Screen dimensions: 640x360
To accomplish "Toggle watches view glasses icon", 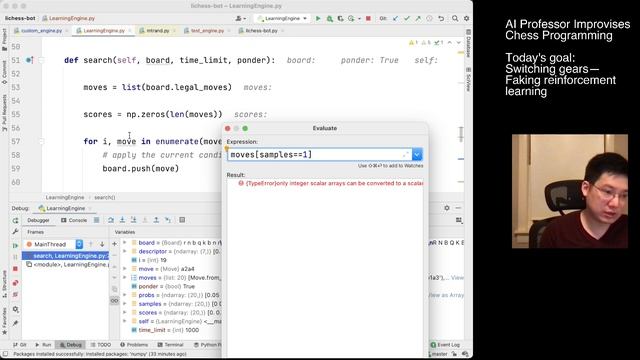I will 114,301.
